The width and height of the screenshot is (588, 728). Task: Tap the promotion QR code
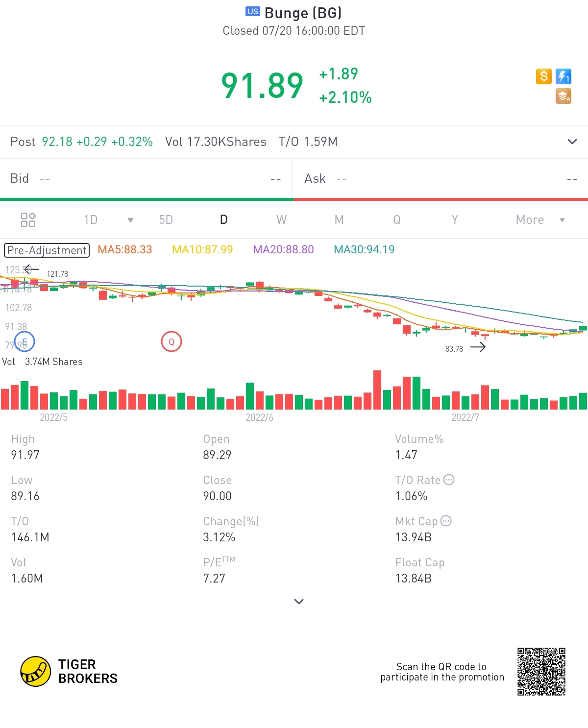point(541,672)
